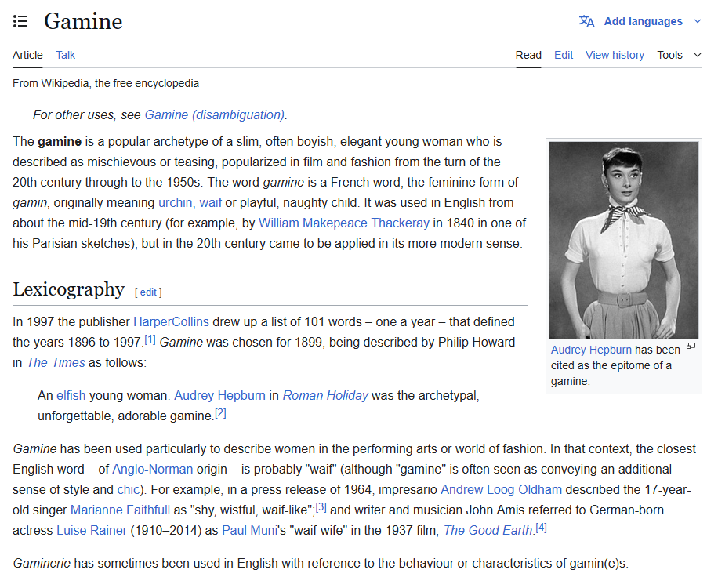Select the Read tab
The height and width of the screenshot is (588, 707).
(528, 55)
